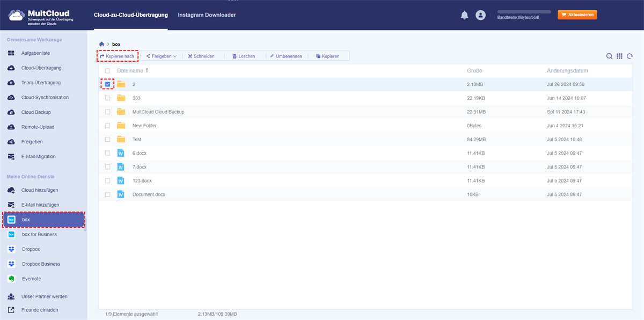Click the Schneiden toolbar button
The width and height of the screenshot is (644, 320).
[201, 56]
